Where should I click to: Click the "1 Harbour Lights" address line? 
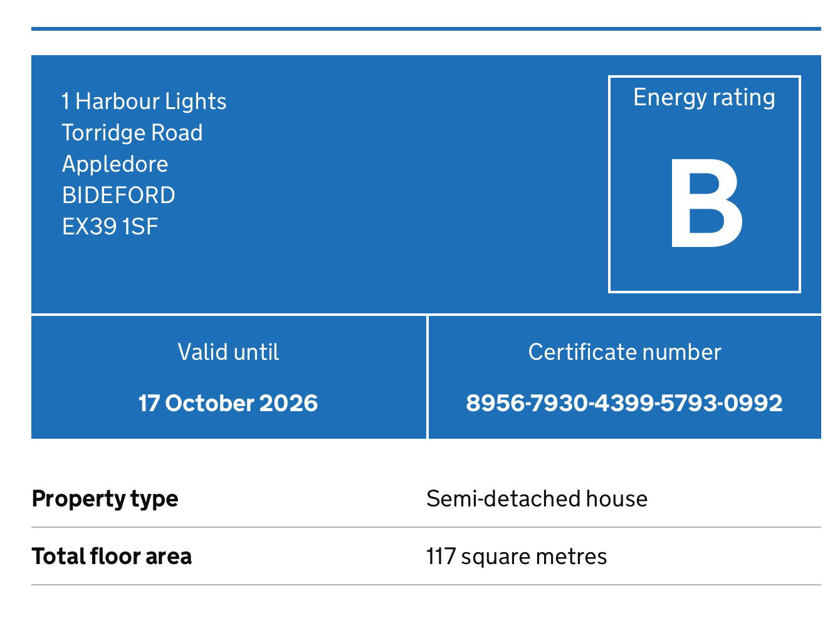(144, 102)
